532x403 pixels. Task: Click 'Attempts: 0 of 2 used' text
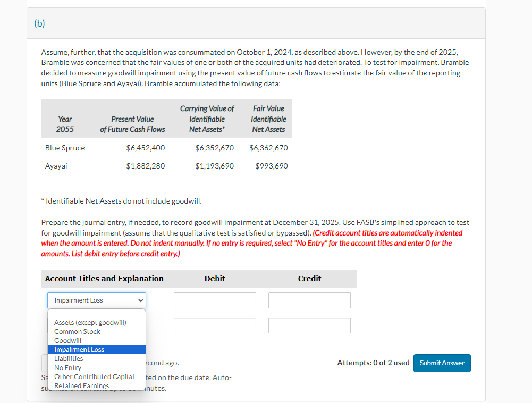[373, 363]
